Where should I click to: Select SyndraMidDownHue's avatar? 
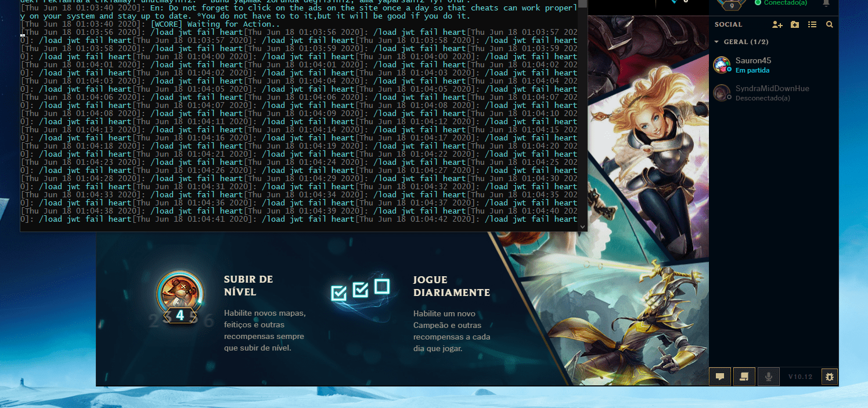722,93
